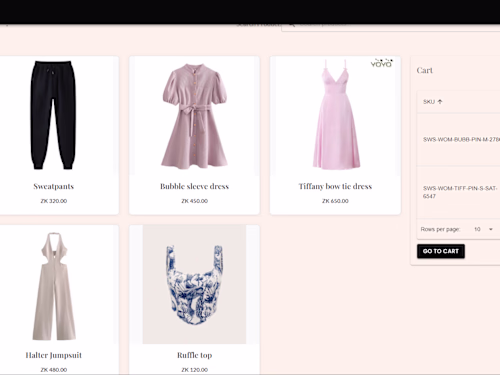Screen dimensions: 500x375
Task: Click the Bubble sleeve dress title
Action: click(x=194, y=186)
